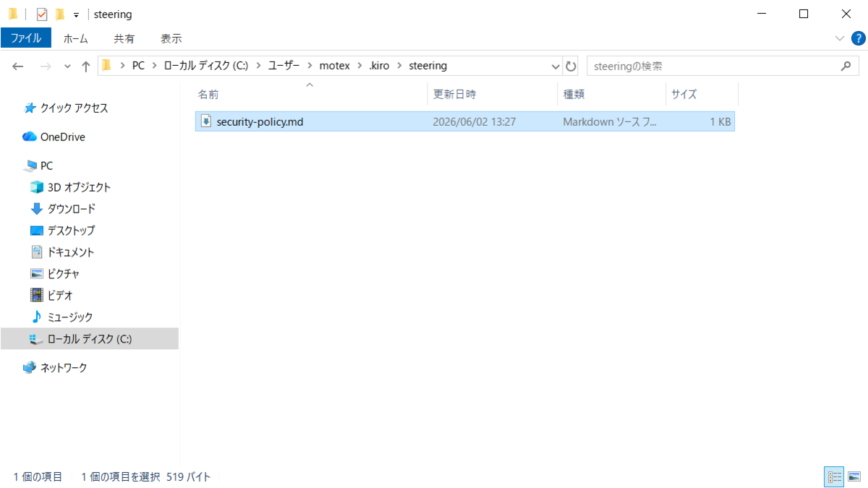Click the folder icon in the address bar
Image resolution: width=868 pixels, height=488 pixels.
tap(107, 65)
